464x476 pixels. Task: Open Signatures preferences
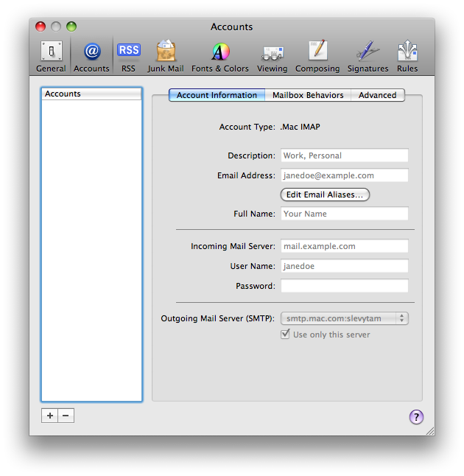(x=368, y=56)
